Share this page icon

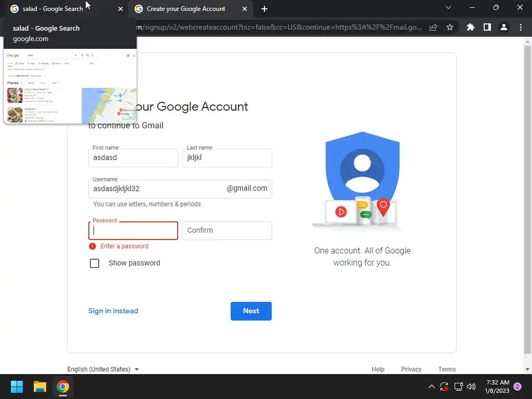[433, 27]
